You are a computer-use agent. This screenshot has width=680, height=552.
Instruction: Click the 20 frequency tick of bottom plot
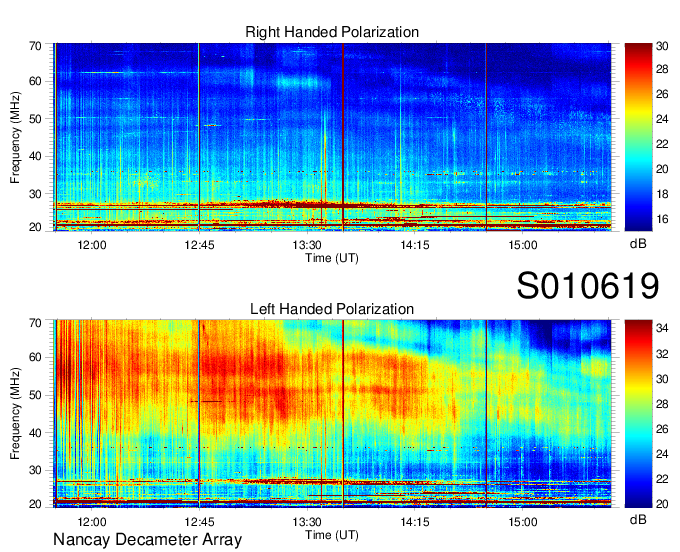click(x=36, y=504)
